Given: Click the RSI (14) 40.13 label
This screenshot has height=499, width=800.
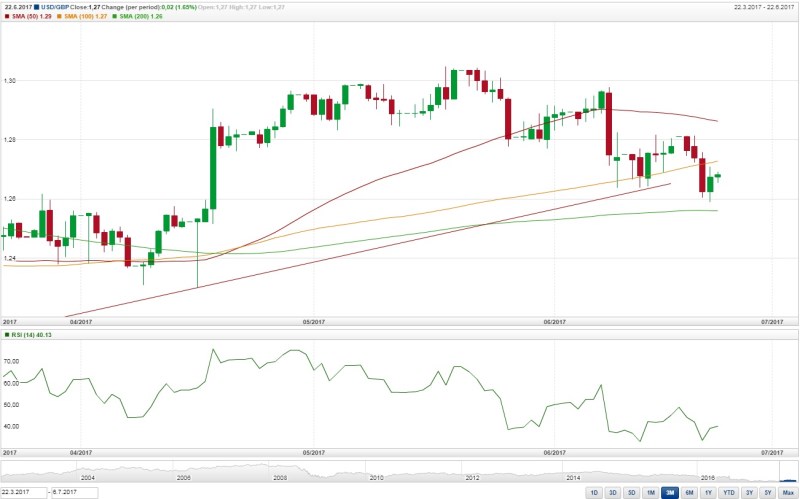Looking at the screenshot, I should point(31,335).
